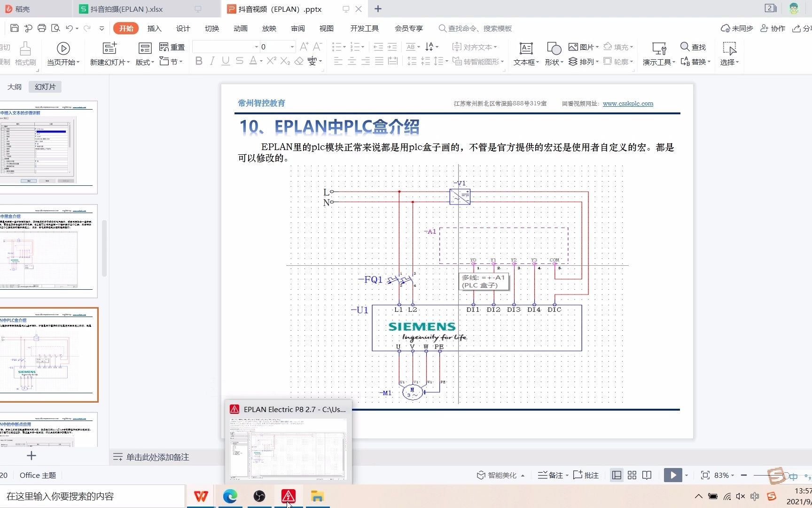Open 查找 to search the presentation

695,47
